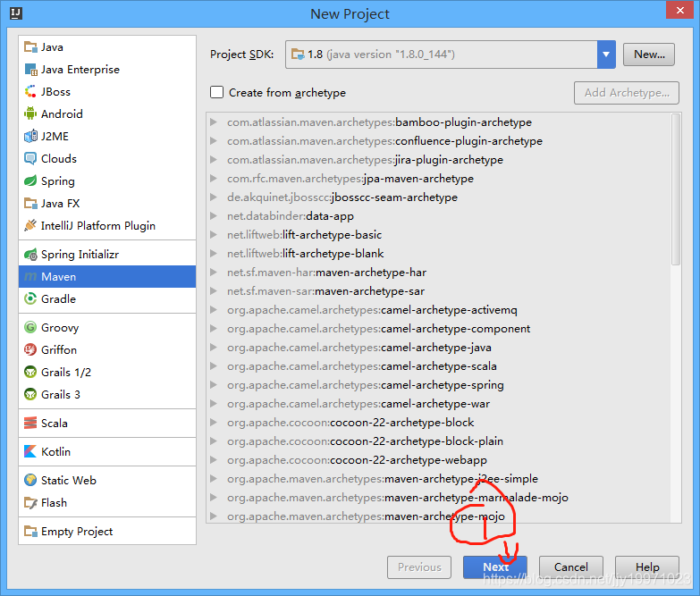Viewport: 700px width, 596px height.
Task: Select camel-archetype-java row
Action: (440, 347)
